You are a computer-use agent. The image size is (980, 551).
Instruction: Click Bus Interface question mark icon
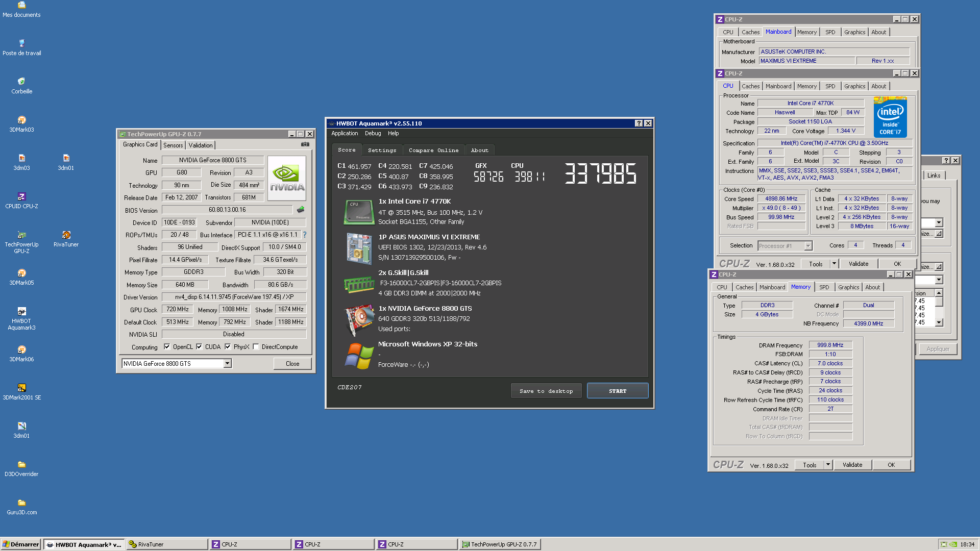305,235
